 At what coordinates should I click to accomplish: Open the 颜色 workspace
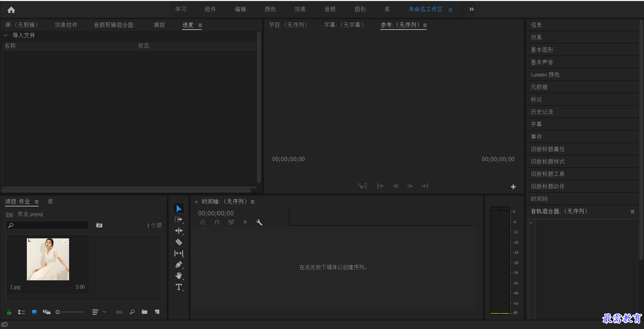click(x=270, y=9)
